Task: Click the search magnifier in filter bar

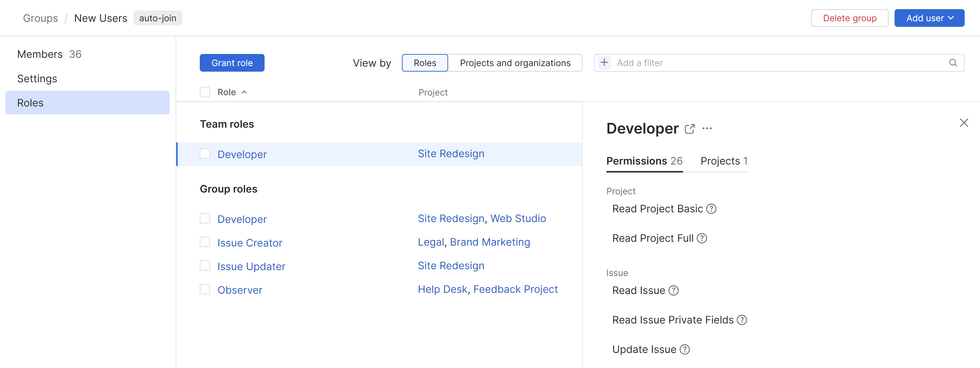Action: 953,63
